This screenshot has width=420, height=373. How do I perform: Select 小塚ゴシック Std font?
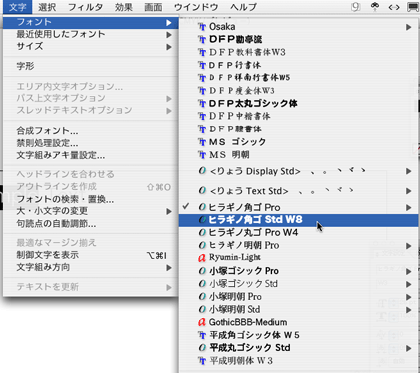click(299, 284)
